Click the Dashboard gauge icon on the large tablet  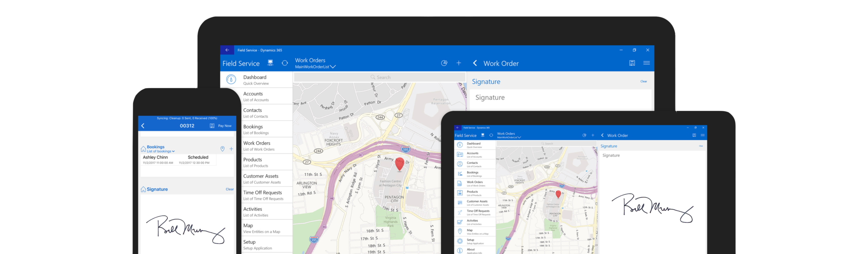[x=231, y=79]
